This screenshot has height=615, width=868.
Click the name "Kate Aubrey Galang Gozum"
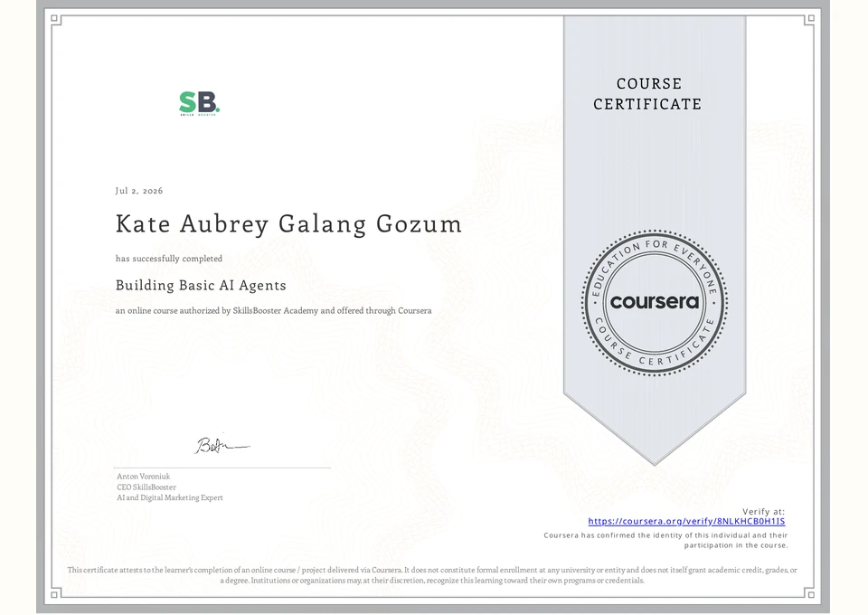point(288,224)
